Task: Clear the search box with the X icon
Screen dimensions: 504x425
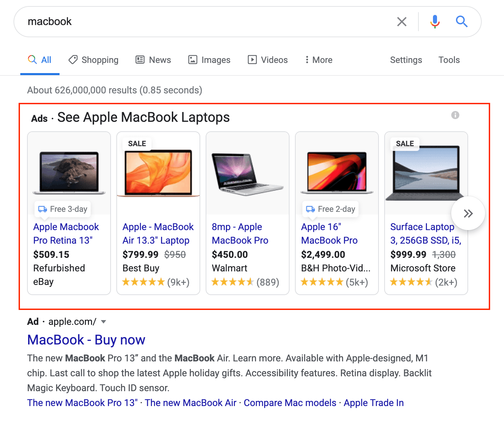Action: tap(402, 22)
